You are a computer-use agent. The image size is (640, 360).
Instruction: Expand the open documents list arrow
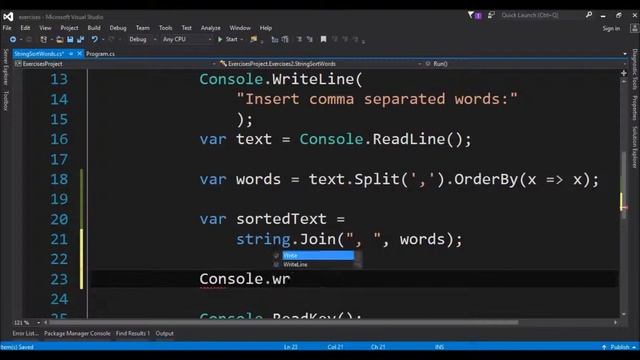(625, 54)
